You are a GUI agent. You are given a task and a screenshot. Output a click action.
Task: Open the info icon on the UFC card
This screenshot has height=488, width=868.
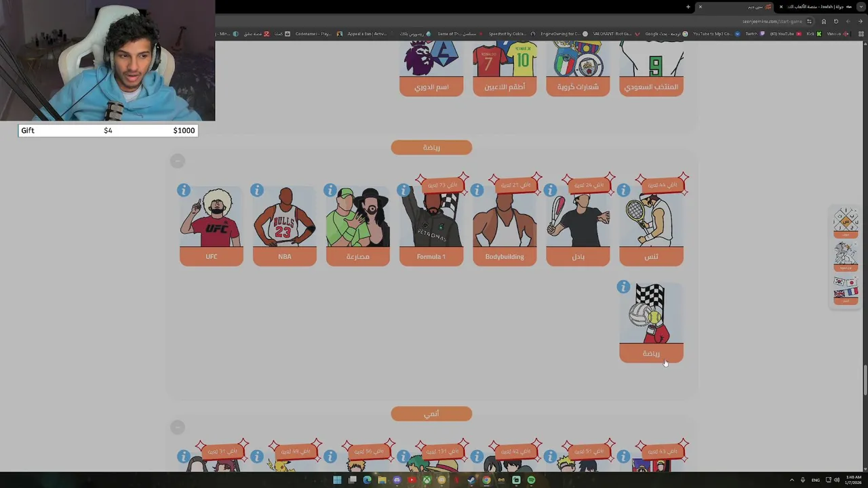(184, 190)
